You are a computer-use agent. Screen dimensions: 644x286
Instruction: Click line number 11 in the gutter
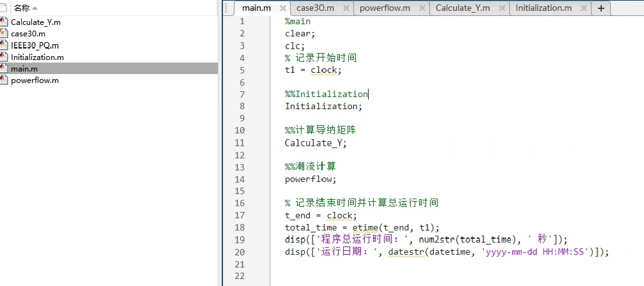[240, 143]
